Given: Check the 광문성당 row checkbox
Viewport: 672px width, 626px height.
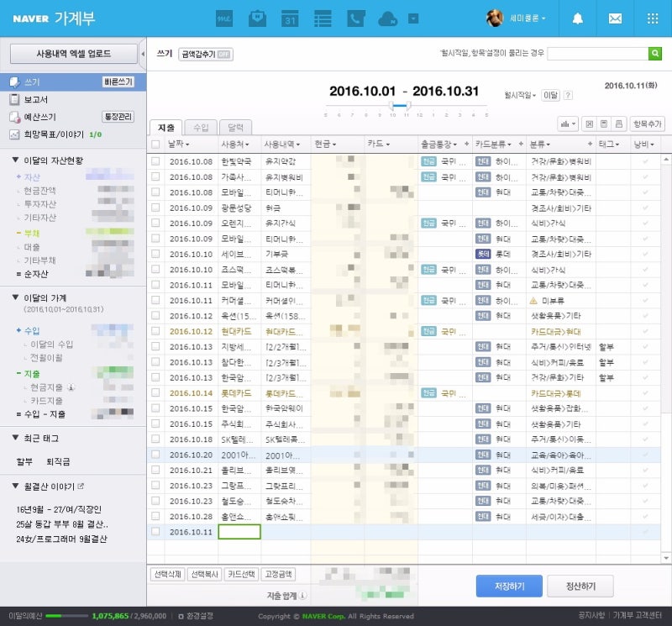Looking at the screenshot, I should (x=155, y=208).
